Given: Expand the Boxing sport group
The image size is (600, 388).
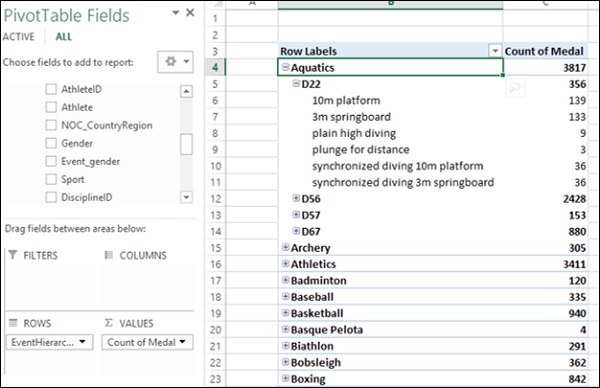Looking at the screenshot, I should click(x=285, y=378).
